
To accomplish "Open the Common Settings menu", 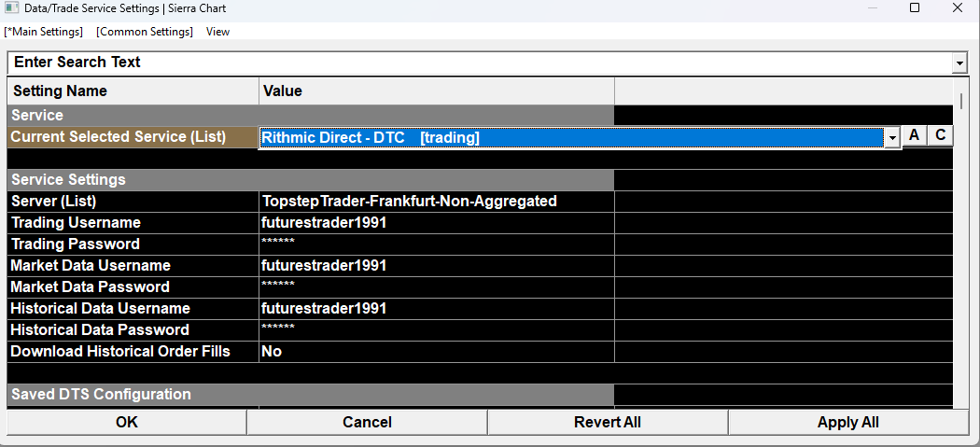I will 145,32.
